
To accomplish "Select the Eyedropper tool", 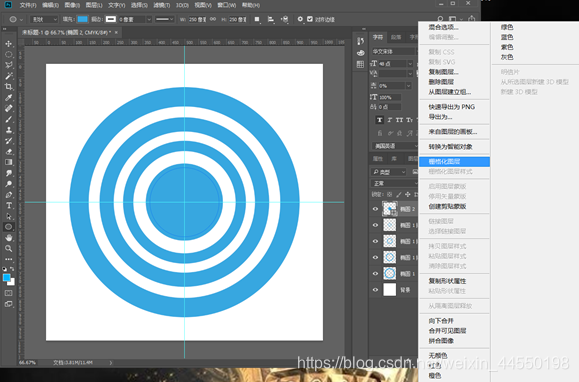I will 8,97.
